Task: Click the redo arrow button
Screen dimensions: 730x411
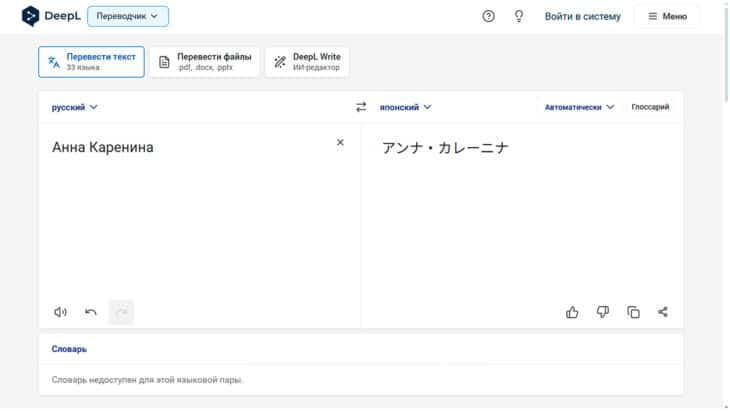Action: (122, 312)
